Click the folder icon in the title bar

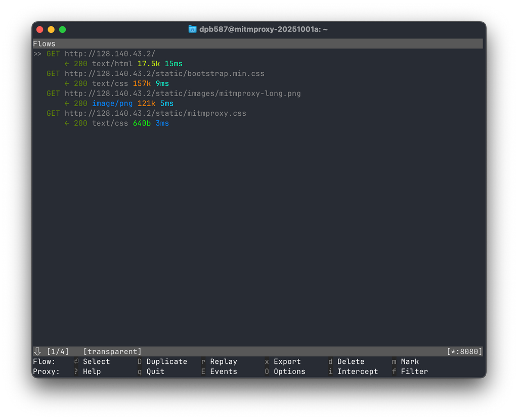(x=192, y=29)
